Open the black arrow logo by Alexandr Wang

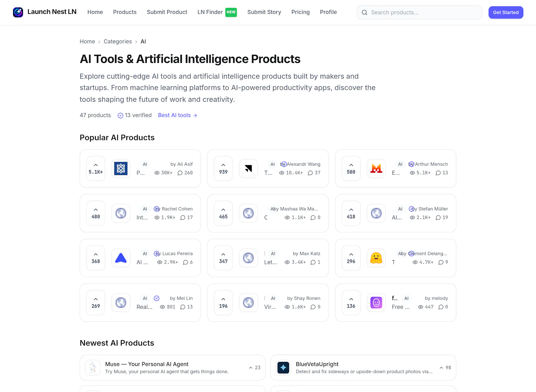[248, 169]
